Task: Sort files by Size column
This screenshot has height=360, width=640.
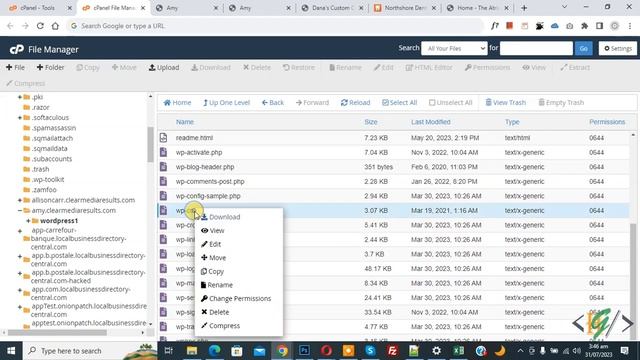Action: pos(371,122)
